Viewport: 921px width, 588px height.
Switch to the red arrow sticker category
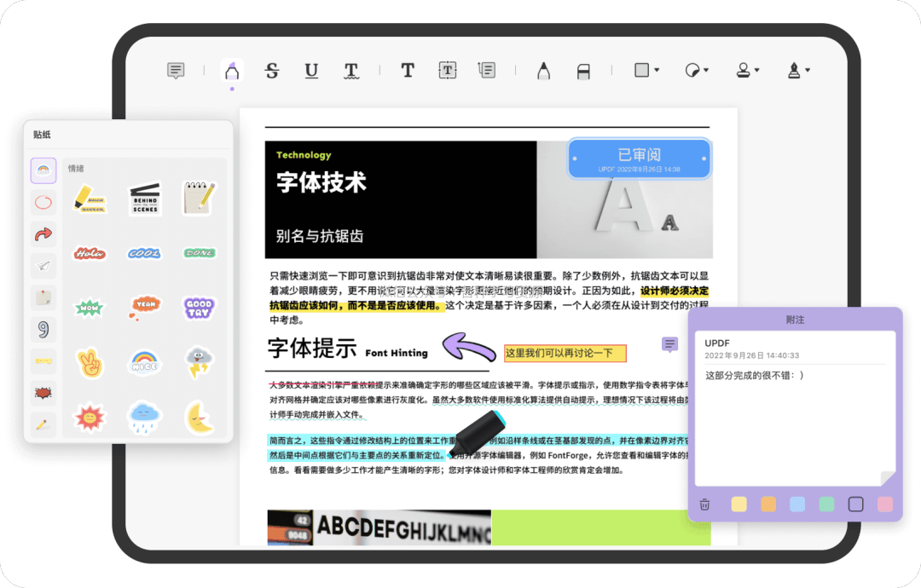tap(43, 234)
